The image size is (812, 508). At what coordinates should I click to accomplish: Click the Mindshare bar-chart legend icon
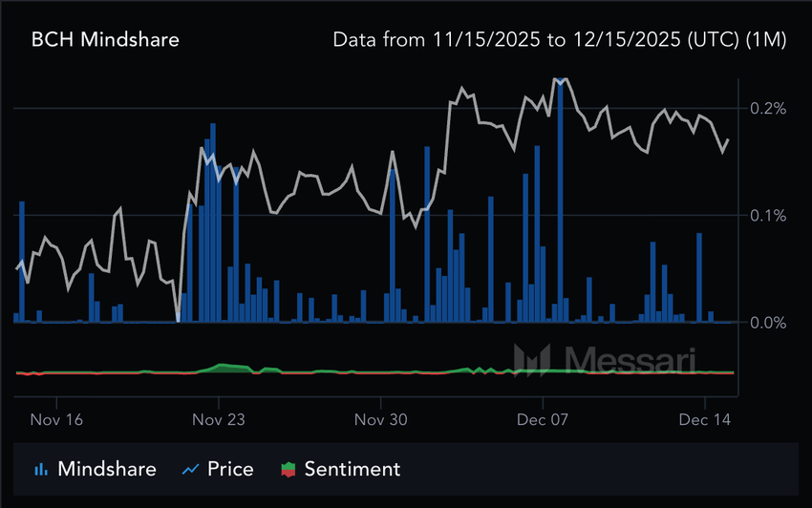[41, 469]
